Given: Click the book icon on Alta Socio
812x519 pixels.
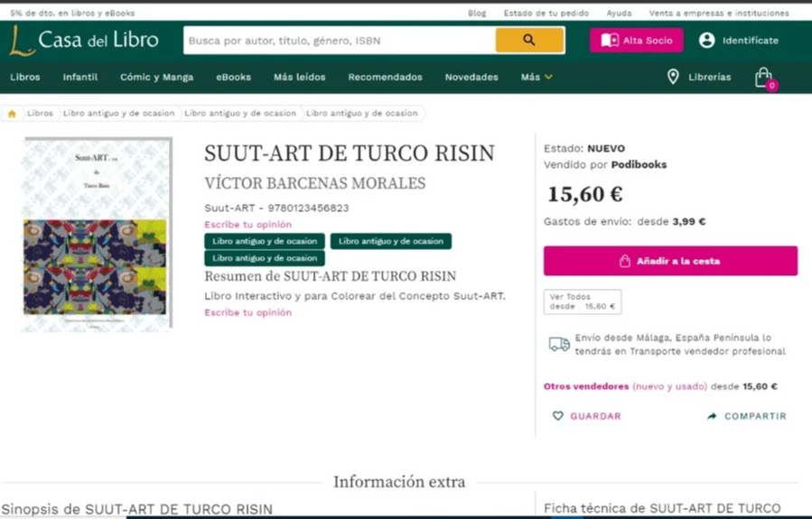Looking at the screenshot, I should point(610,41).
